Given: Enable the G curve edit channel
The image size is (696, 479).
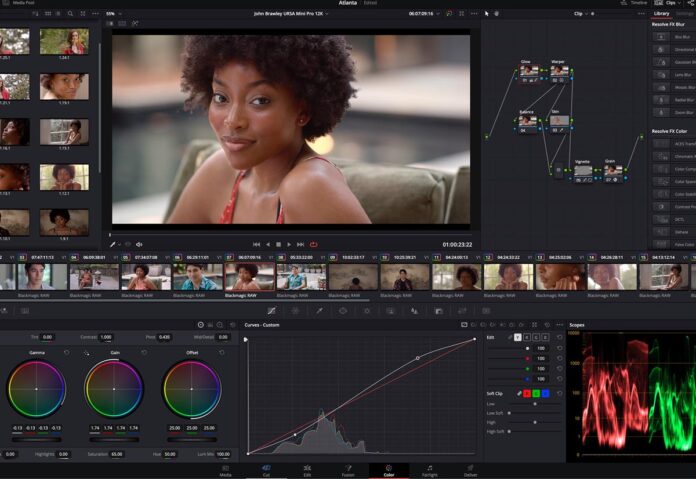Looking at the screenshot, I should (x=536, y=337).
